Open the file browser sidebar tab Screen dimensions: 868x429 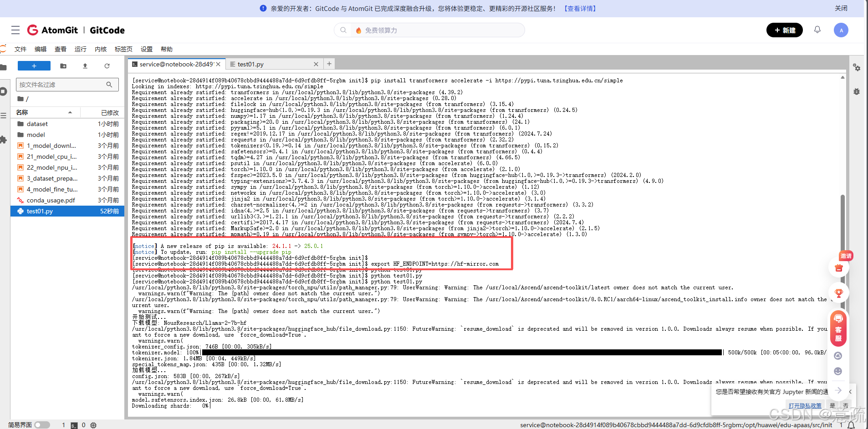click(x=3, y=67)
